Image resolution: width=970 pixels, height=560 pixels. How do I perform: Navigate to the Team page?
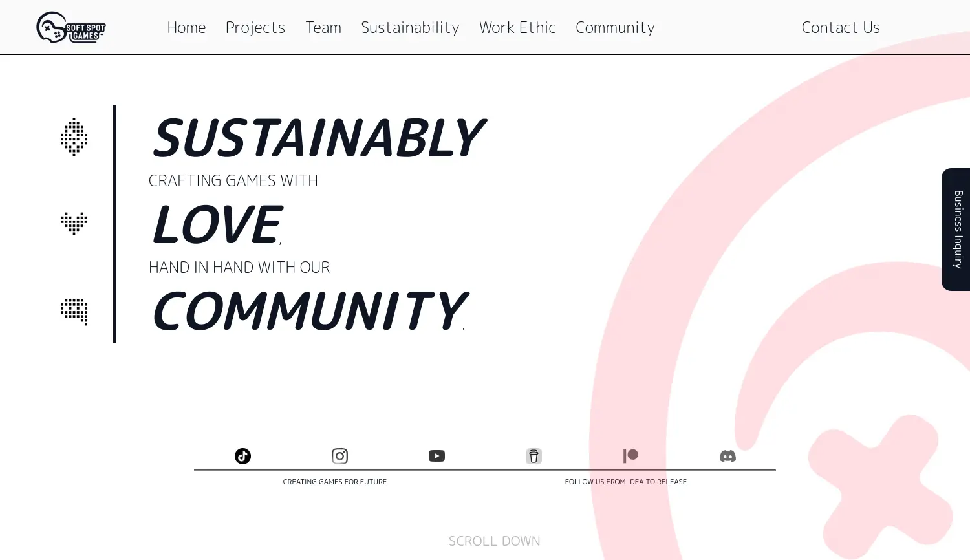point(323,27)
